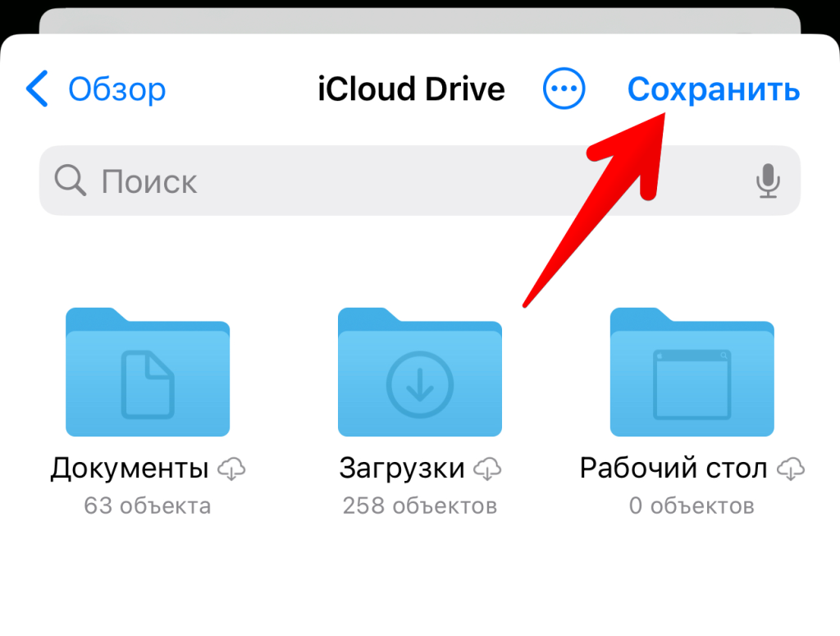
Task: Tap the iCloud Drive title
Action: click(x=411, y=89)
